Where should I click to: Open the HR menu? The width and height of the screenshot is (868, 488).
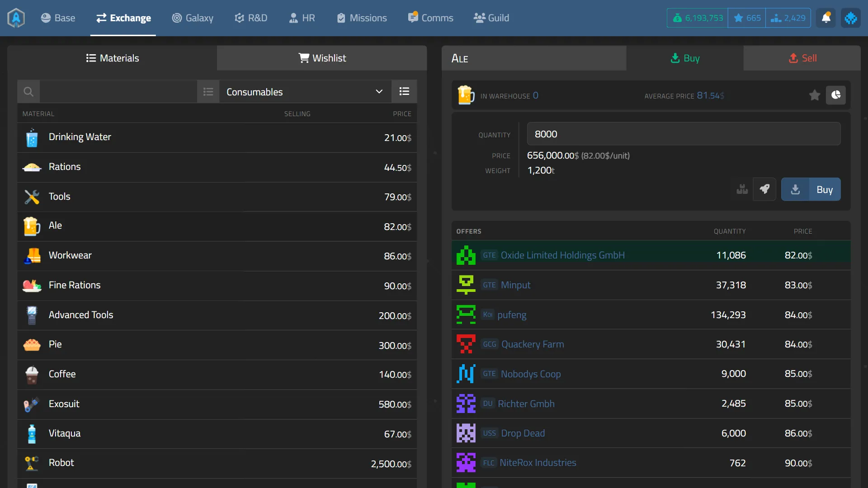(x=302, y=18)
